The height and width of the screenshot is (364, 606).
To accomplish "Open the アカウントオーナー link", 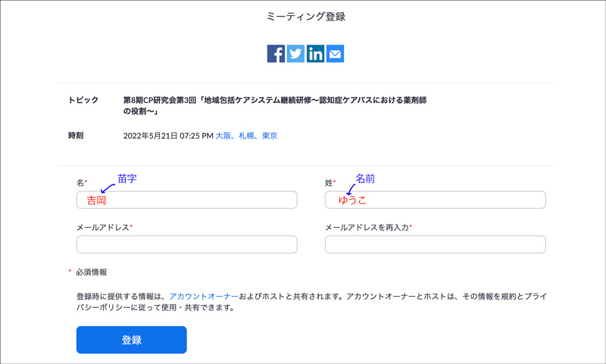I will 204,297.
